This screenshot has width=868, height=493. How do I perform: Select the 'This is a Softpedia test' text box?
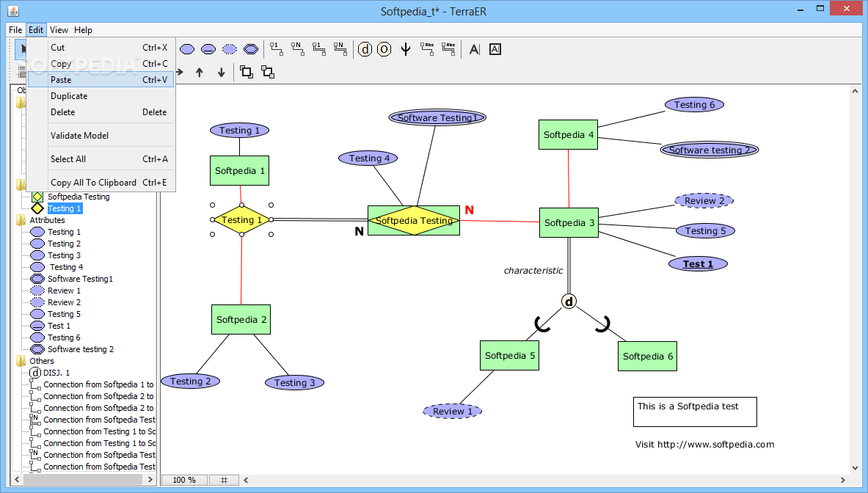(696, 412)
